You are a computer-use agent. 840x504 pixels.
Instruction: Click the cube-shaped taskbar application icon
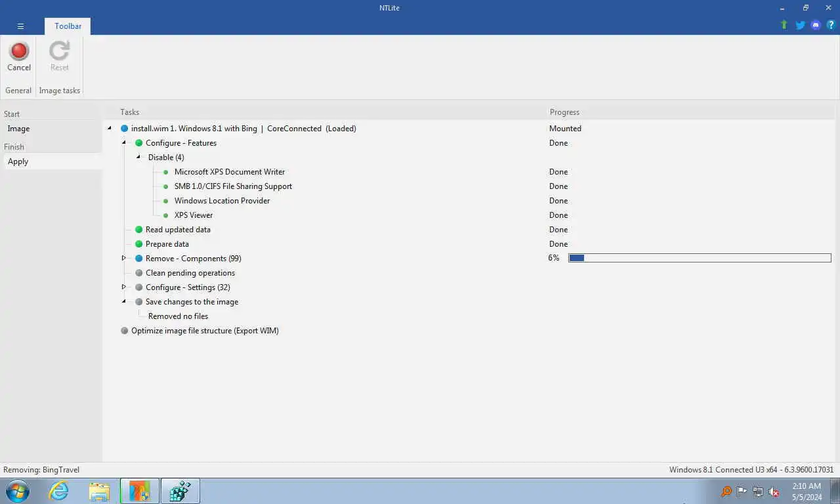coord(180,491)
